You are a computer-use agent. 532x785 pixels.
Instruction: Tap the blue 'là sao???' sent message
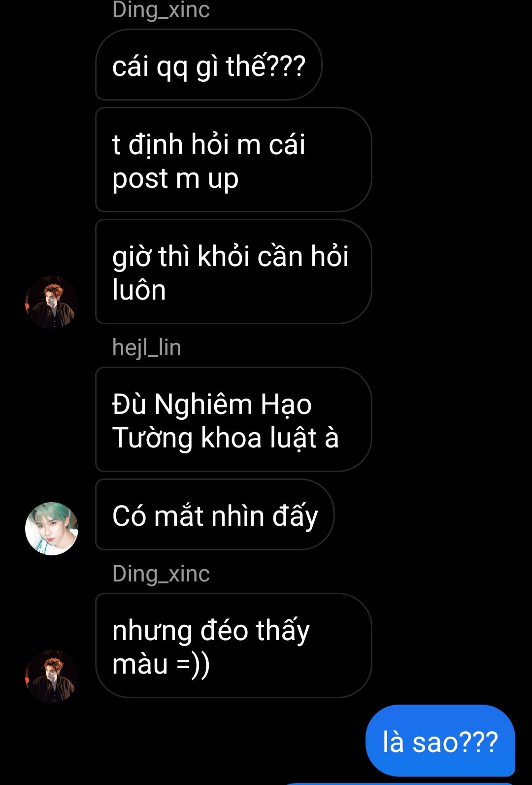pyautogui.click(x=440, y=741)
